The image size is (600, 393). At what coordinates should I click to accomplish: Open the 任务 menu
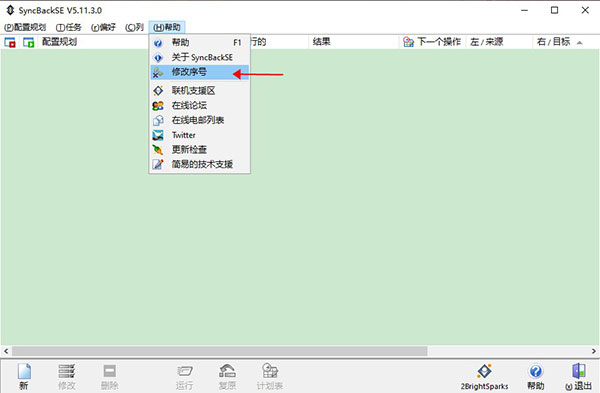pos(68,27)
